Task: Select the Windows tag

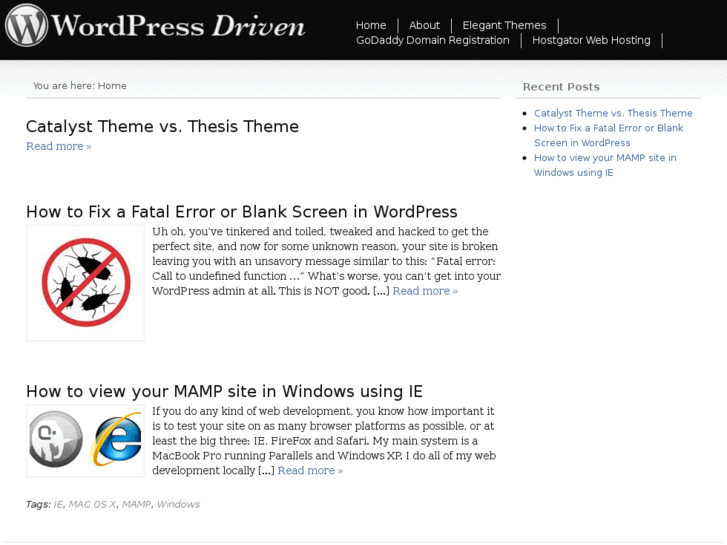Action: coord(179,504)
